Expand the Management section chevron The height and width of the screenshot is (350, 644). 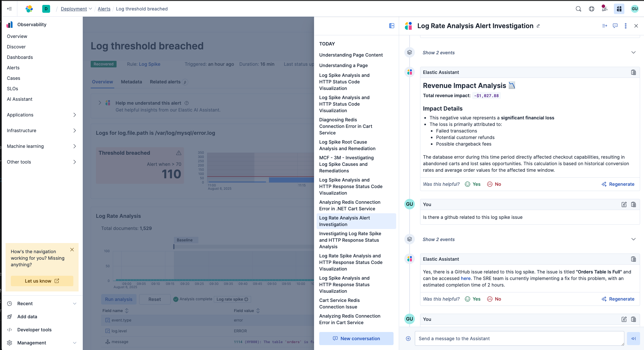tap(75, 343)
